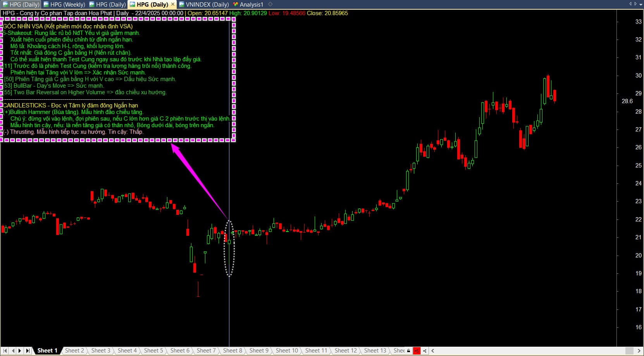Viewport: 644px width, 356px height.
Task: Click the horizontal scrollbar right arrow
Action: 639,351
